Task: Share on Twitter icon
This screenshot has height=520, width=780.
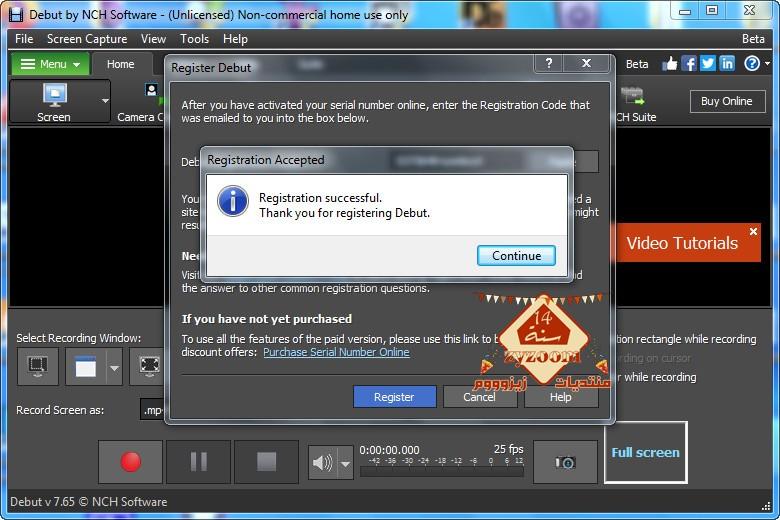Action: click(708, 64)
